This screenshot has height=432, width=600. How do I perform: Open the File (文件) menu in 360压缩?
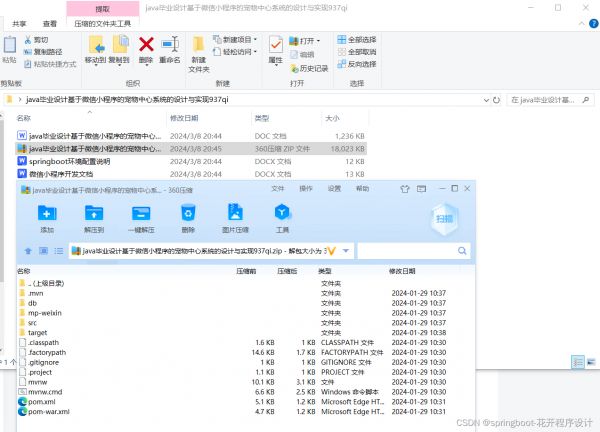(x=278, y=189)
